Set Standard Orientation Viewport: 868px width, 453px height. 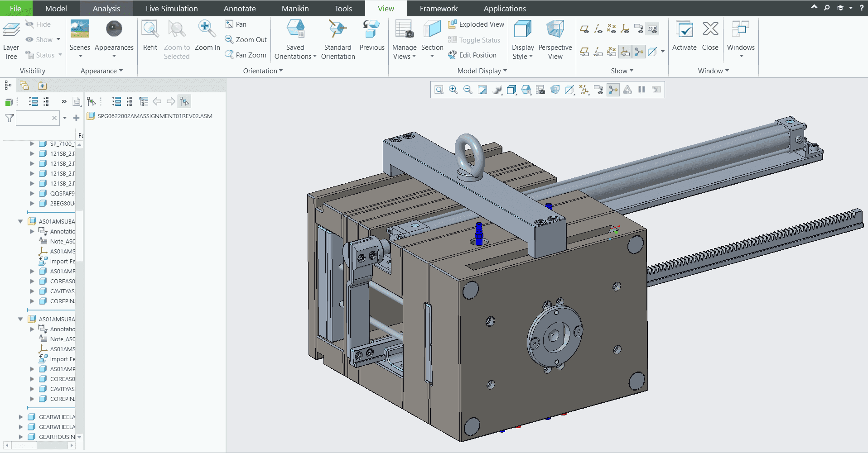338,39
